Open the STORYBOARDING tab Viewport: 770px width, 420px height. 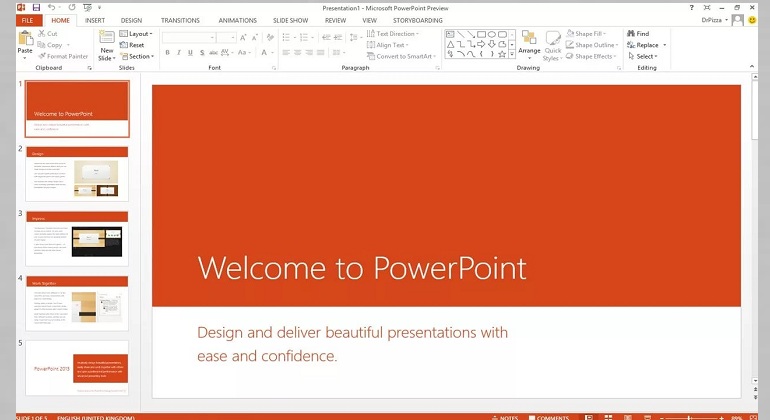(417, 20)
